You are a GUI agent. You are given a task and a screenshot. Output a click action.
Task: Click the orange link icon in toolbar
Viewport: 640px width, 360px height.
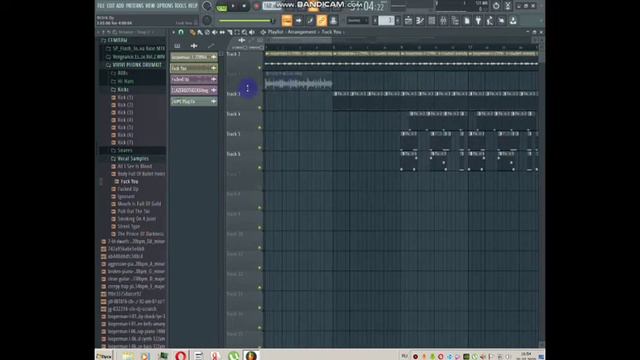pyautogui.click(x=322, y=20)
